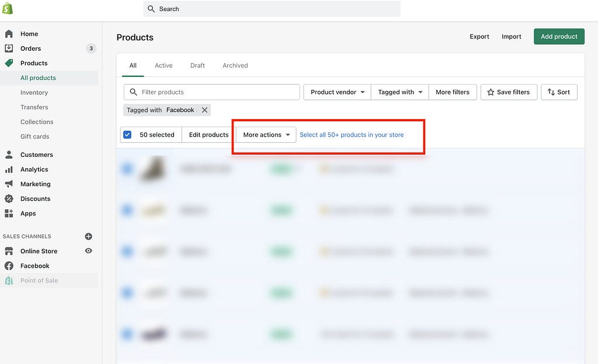Open the Facebook sales channel icon
Viewport: 598px width, 364px height.
pos(9,266)
